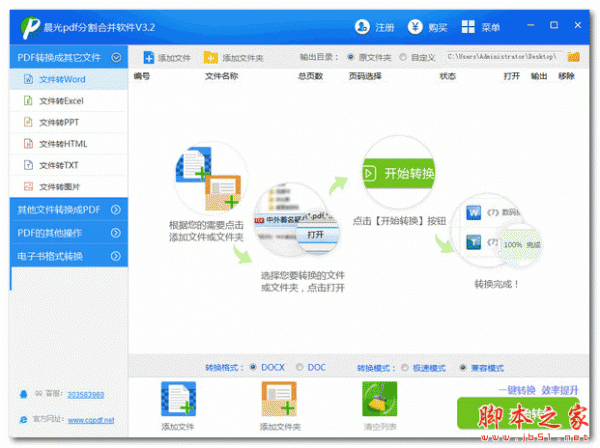Click the blue 添加文件 toolbar icon
600x448 pixels.
pos(148,58)
